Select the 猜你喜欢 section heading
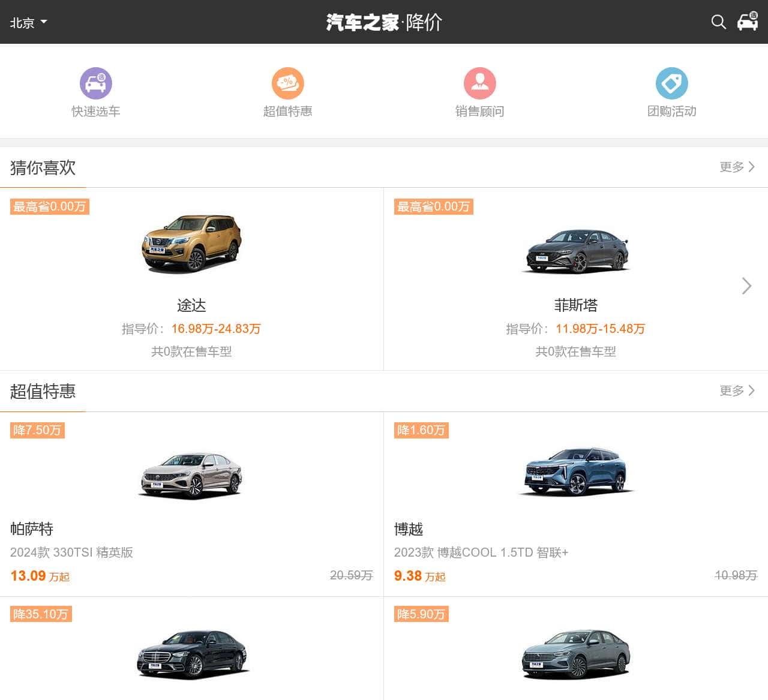Screen dimensions: 768x700 (43, 167)
